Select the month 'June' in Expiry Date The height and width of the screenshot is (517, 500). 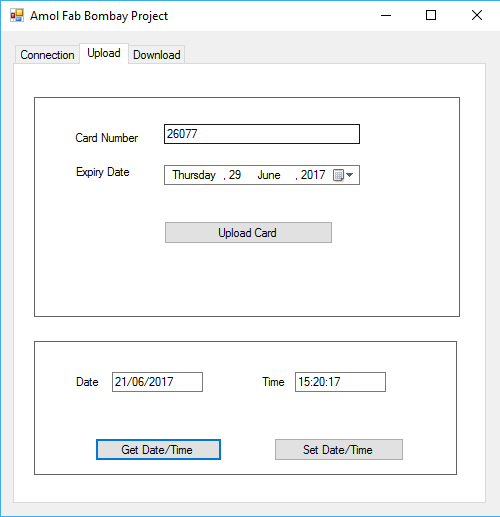(269, 175)
